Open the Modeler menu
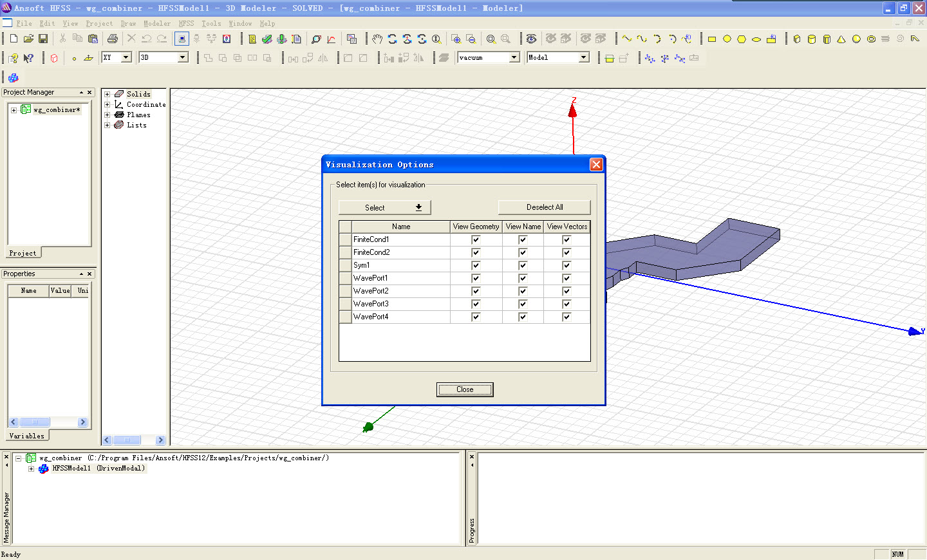Viewport: 927px width, 560px height. click(x=157, y=23)
